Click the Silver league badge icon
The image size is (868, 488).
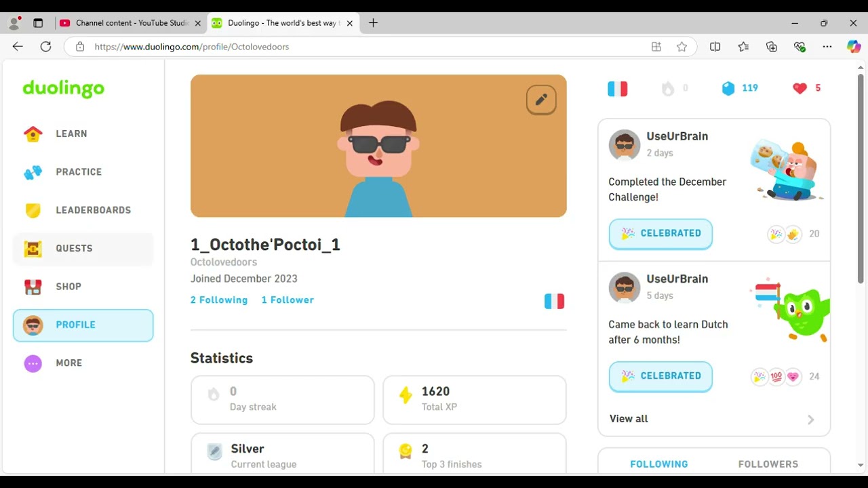214,451
